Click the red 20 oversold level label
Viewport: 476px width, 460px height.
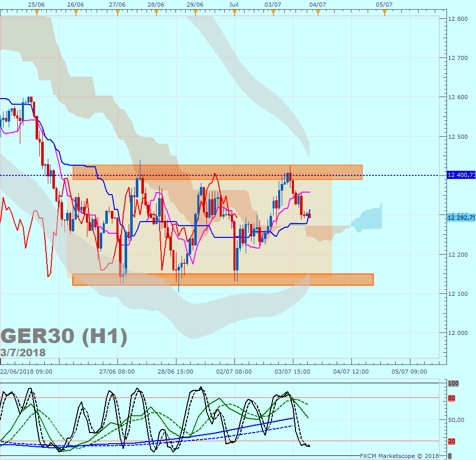452,441
